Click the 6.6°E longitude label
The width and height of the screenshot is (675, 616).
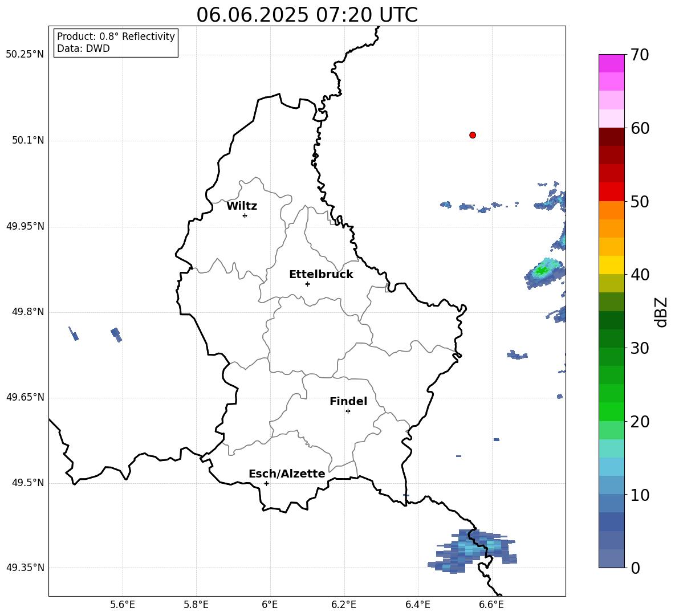[491, 605]
